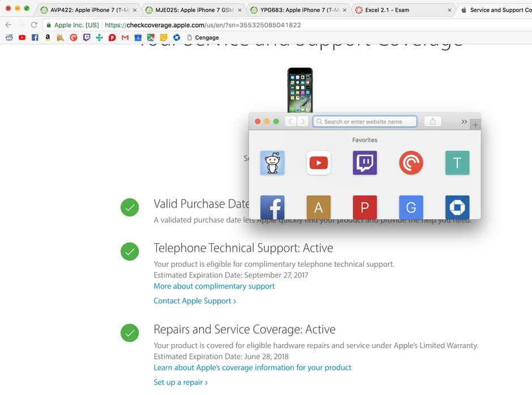Click the Safari forward button

[x=303, y=122]
